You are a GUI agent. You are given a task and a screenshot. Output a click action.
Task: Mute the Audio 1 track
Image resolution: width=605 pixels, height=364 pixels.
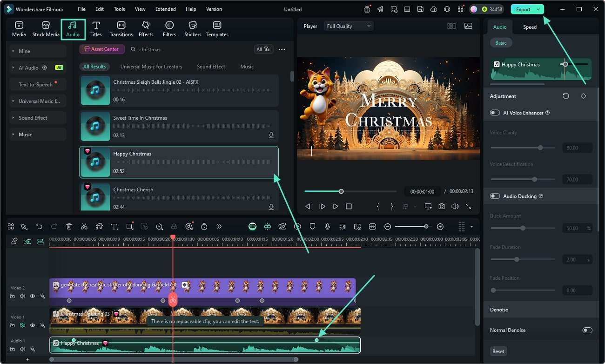point(22,349)
